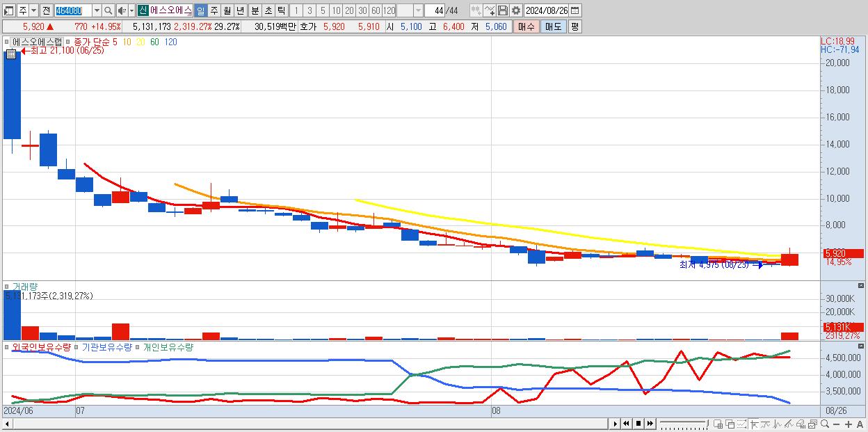Choose the 1 interval button
Image resolution: width=868 pixels, height=432 pixels.
(296, 10)
